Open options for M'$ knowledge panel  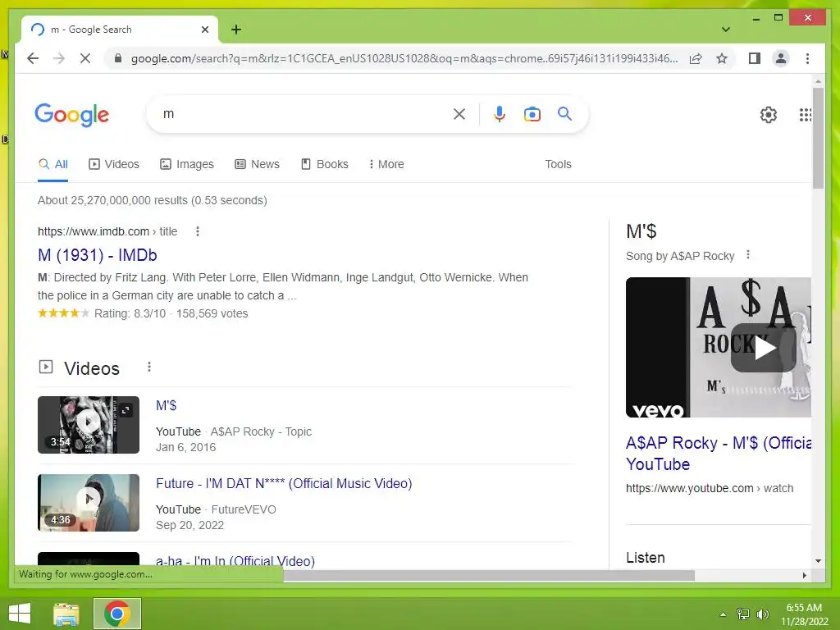point(748,255)
